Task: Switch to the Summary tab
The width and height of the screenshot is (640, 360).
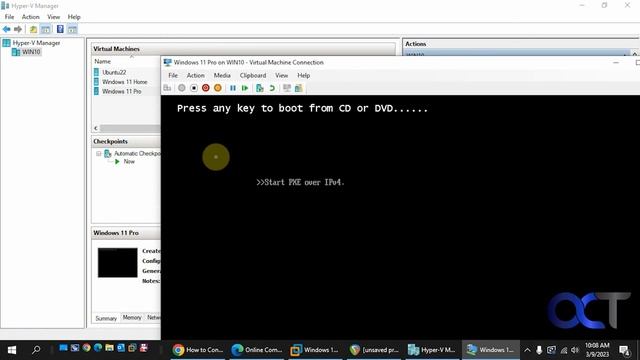Action: 106,318
